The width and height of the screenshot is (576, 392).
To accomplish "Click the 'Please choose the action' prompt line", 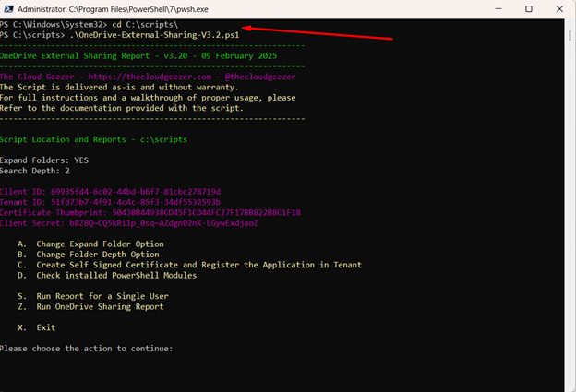I will (86, 349).
